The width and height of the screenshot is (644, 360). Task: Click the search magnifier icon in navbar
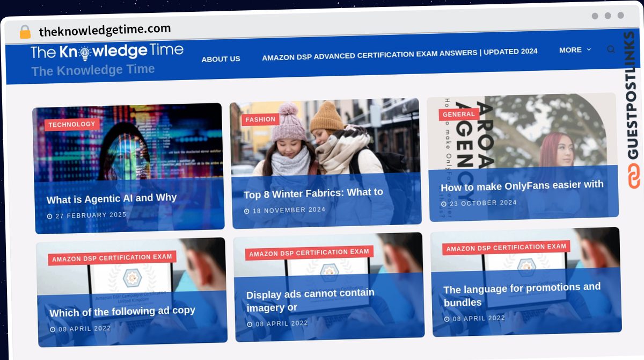(611, 49)
